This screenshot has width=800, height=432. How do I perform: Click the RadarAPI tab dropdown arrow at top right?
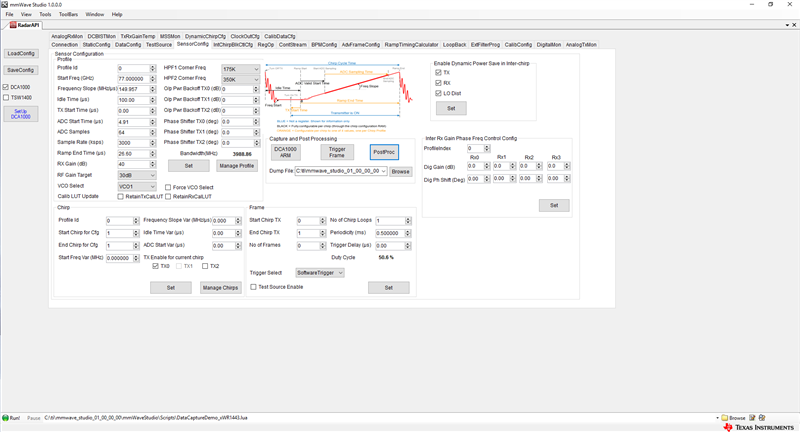(x=787, y=25)
